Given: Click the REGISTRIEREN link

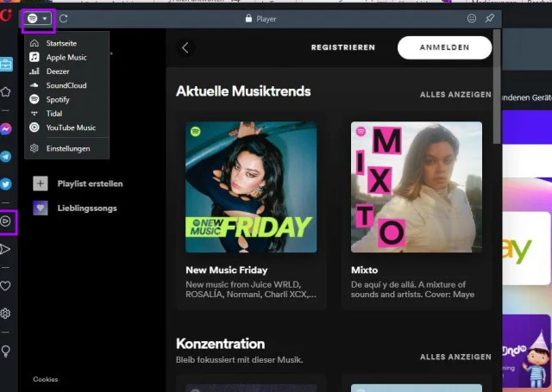Looking at the screenshot, I should click(x=343, y=47).
